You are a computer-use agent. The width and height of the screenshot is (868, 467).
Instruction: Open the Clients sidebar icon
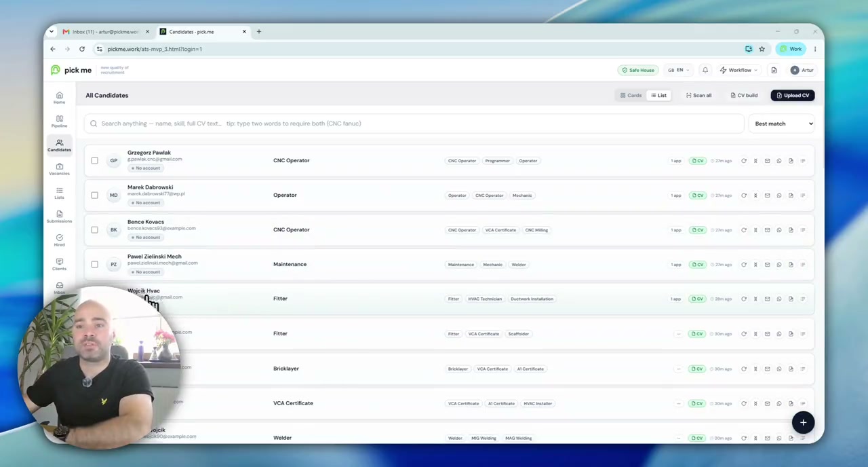pos(59,264)
